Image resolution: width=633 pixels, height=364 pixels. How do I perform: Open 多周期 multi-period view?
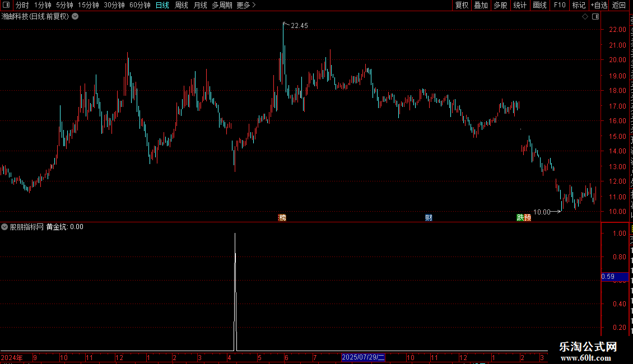tap(222, 5)
